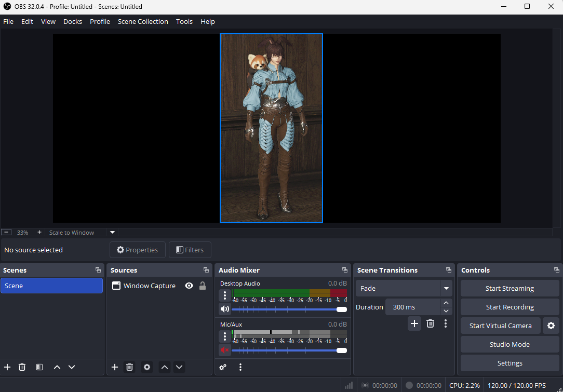Image resolution: width=563 pixels, height=392 pixels.
Task: Add a new source with plus icon
Action: point(115,367)
